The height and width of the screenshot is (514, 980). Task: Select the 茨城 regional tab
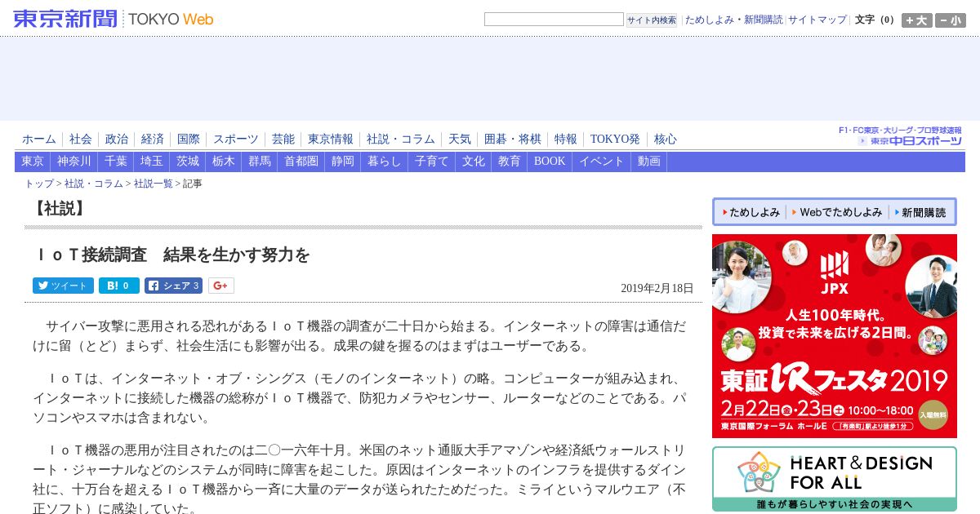(x=188, y=162)
